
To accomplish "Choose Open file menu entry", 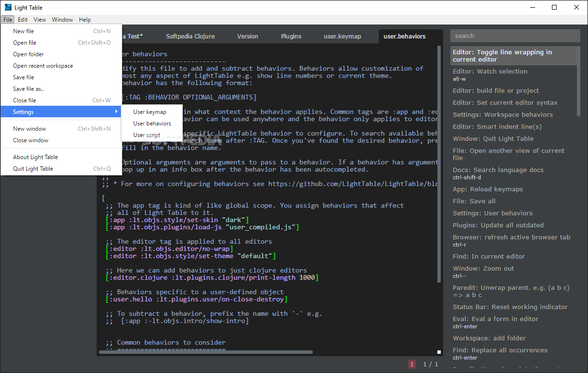I will [x=62, y=43].
